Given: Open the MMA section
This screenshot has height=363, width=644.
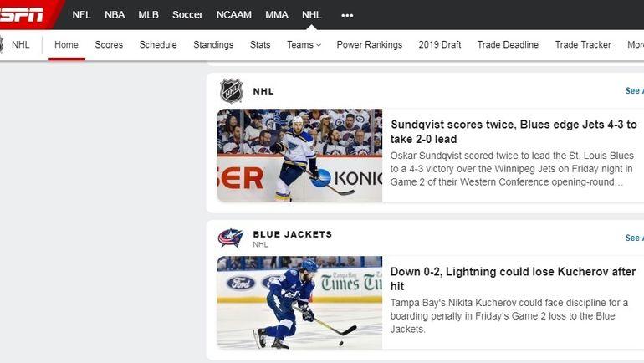Looking at the screenshot, I should pos(276,15).
